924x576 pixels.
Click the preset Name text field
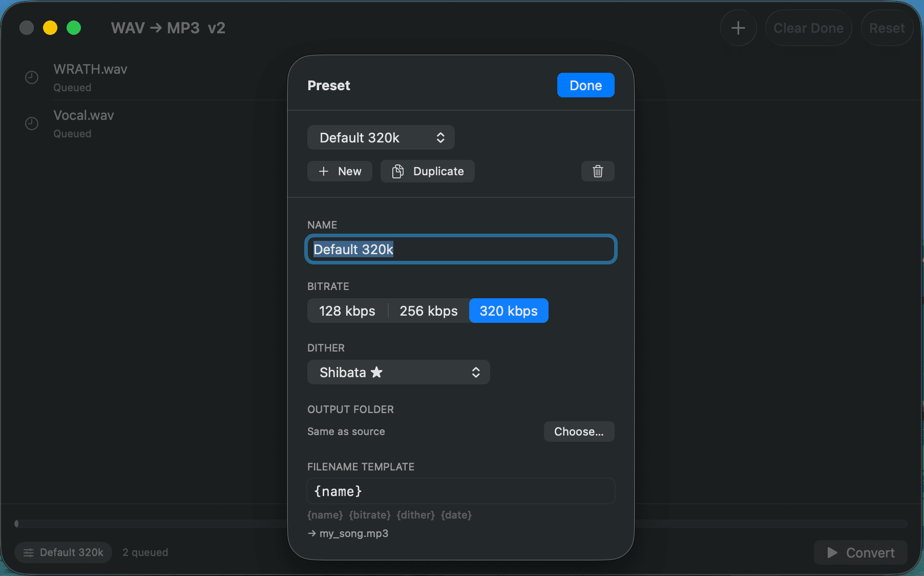461,249
